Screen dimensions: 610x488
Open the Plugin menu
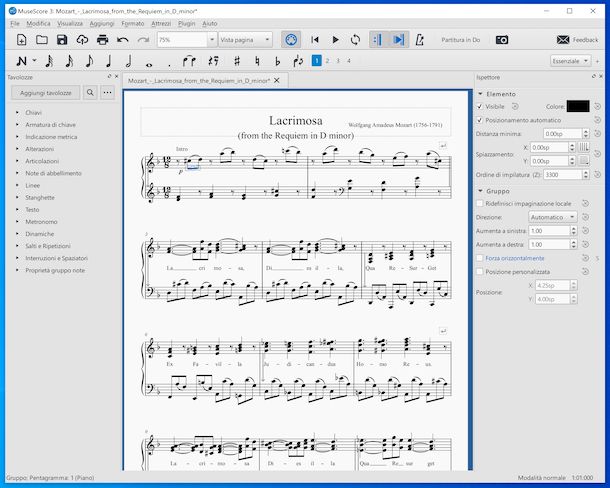tap(187, 24)
